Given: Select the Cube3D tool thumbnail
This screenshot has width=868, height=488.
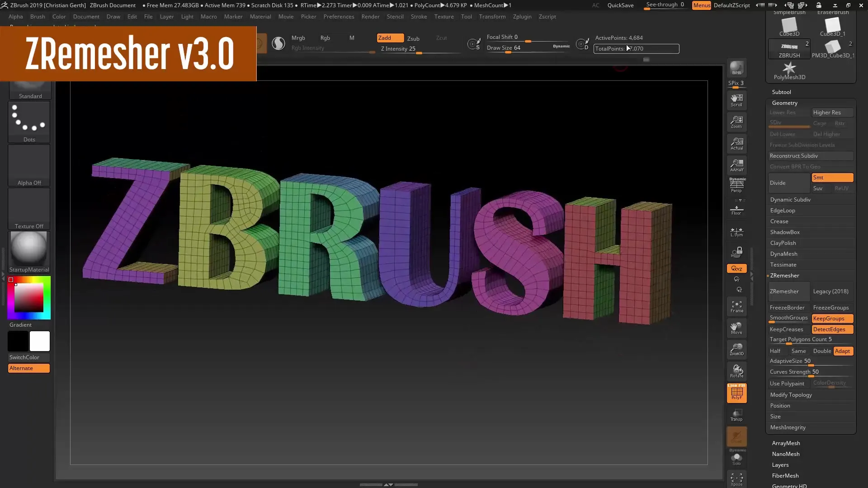Looking at the screenshot, I should click(789, 28).
